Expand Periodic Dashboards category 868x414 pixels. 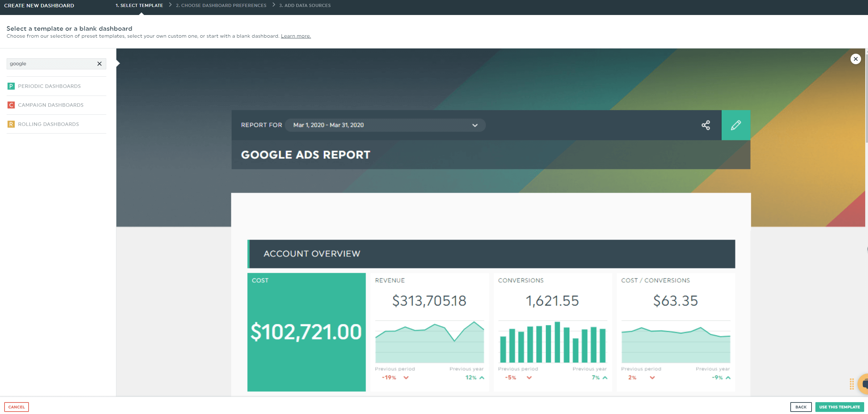56,86
